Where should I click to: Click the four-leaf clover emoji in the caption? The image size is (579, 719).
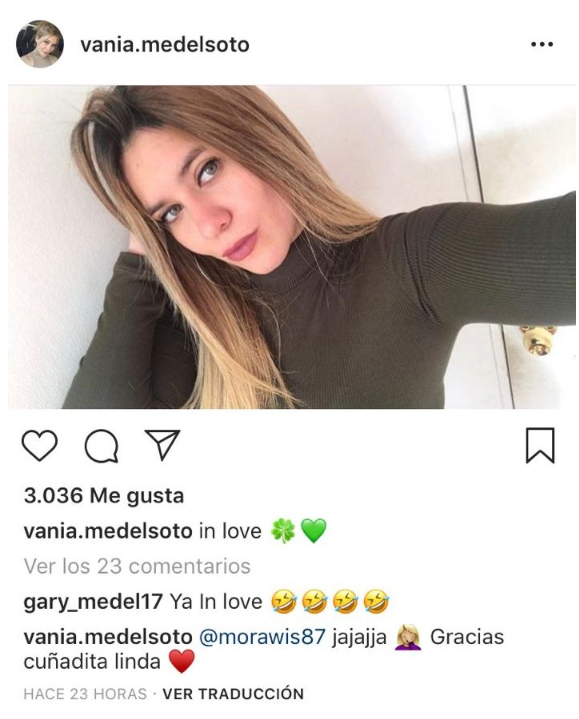pyautogui.click(x=283, y=531)
